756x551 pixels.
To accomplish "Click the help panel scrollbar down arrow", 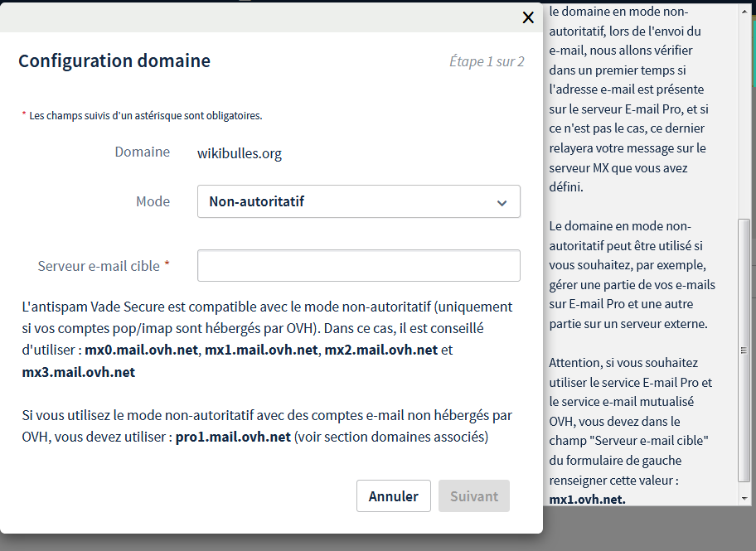I will pos(744,496).
